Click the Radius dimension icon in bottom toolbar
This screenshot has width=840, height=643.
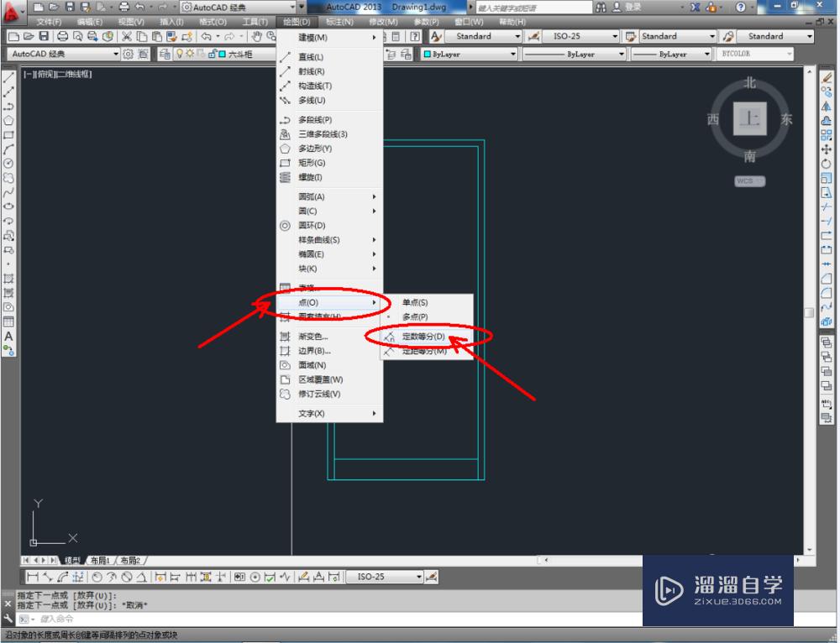(x=97, y=577)
